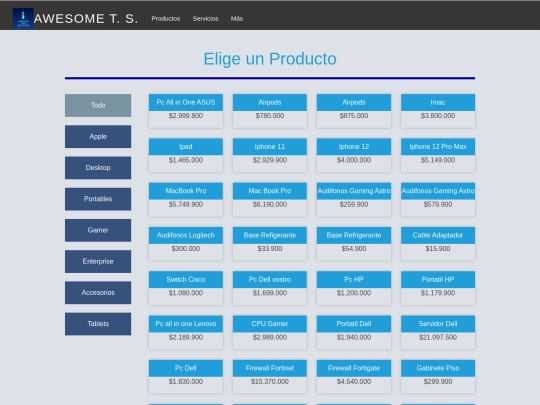Open the Iphone 12 Pro Max card
Viewport: 540px width, 405px height.
[438, 155]
